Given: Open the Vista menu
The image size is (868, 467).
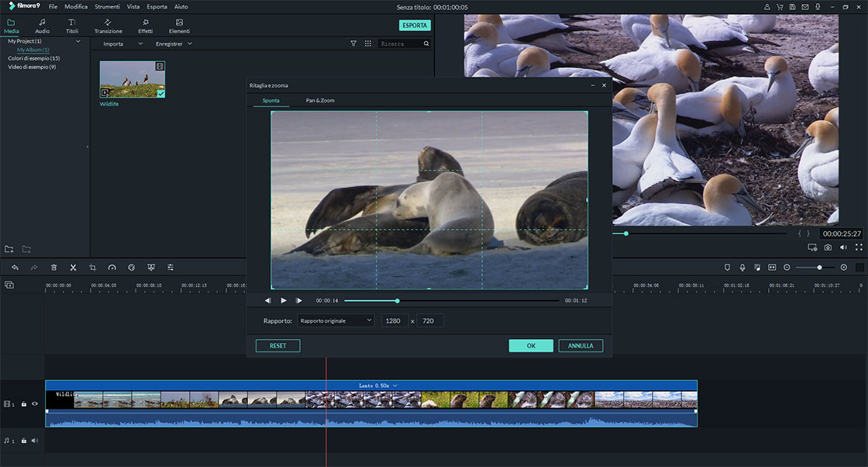Looking at the screenshot, I should click(133, 7).
